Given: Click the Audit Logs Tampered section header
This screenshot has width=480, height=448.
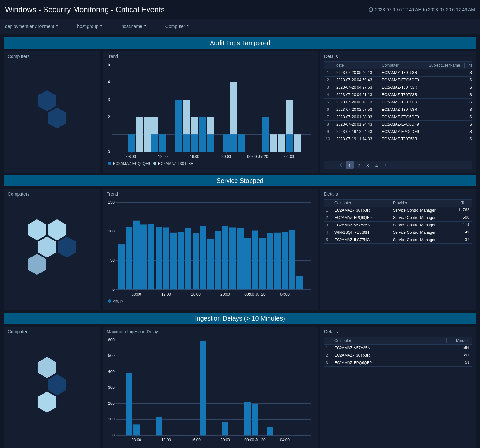Looking at the screenshot, I should [240, 43].
